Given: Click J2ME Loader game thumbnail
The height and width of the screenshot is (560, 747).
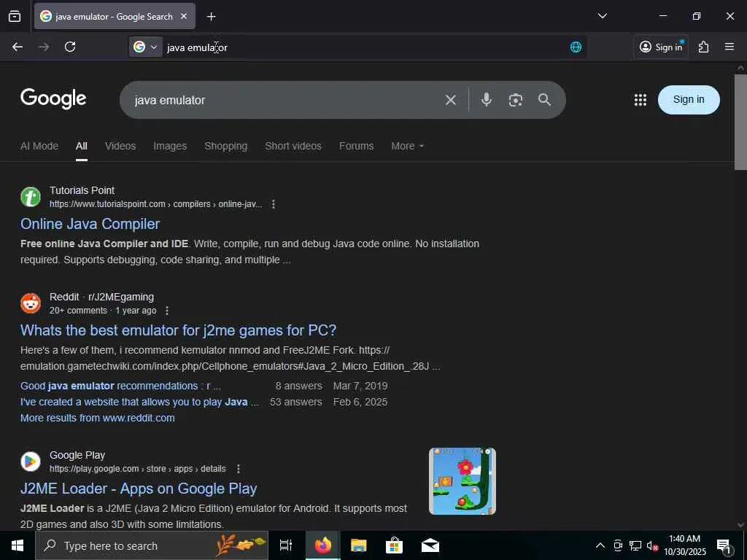Looking at the screenshot, I should (x=462, y=481).
